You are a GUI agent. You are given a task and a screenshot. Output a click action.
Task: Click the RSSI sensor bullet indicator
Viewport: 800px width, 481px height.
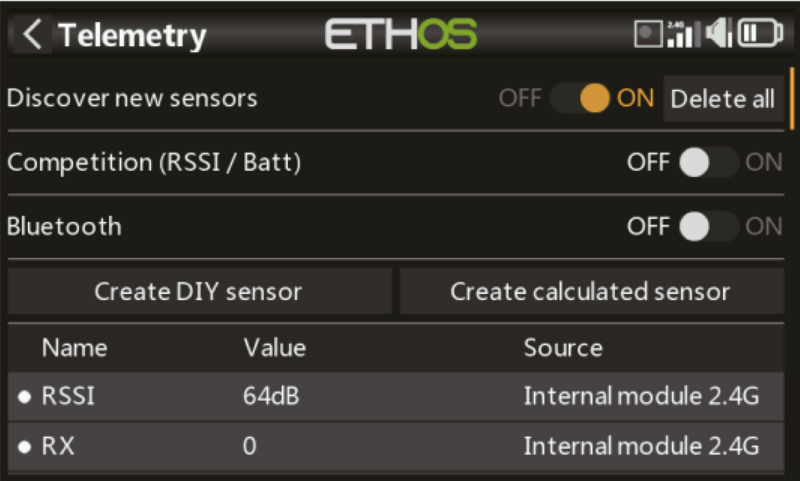coord(24,397)
